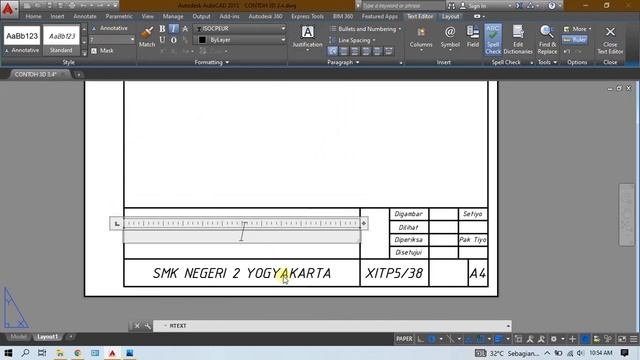The image size is (640, 360).
Task: Toggle PAPER space button in status bar
Action: point(404,339)
